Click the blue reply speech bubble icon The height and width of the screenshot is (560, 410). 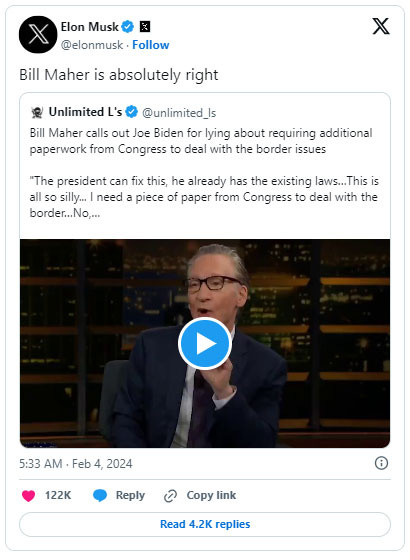pos(100,496)
